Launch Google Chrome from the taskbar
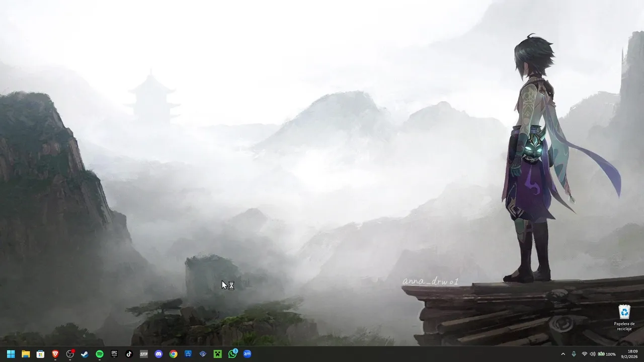The image size is (644, 362). tap(173, 354)
